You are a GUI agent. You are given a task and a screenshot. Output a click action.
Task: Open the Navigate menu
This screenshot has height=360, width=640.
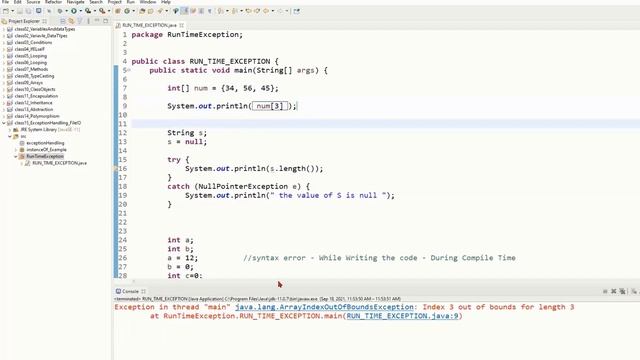[76, 2]
